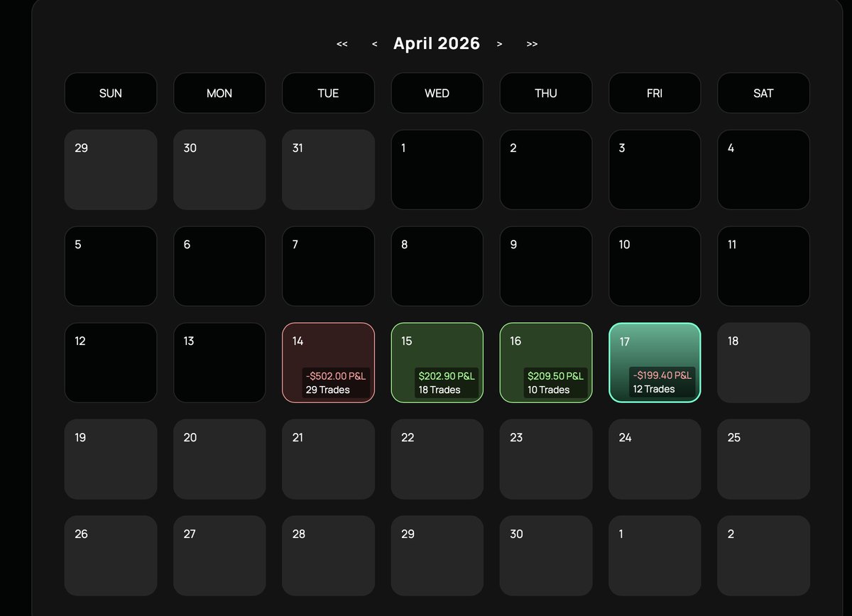Select the TUE weekday header
Screen dimensions: 852x616
pyautogui.click(x=328, y=93)
